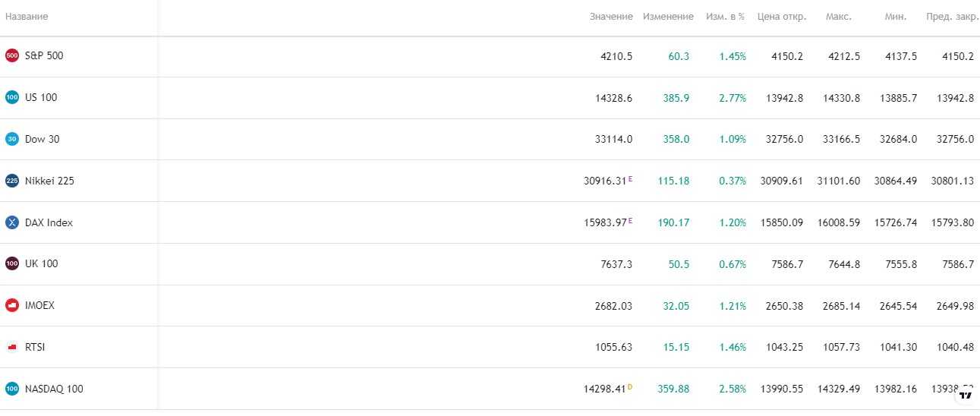
Task: Sort by Изм. в % header
Action: 725,17
